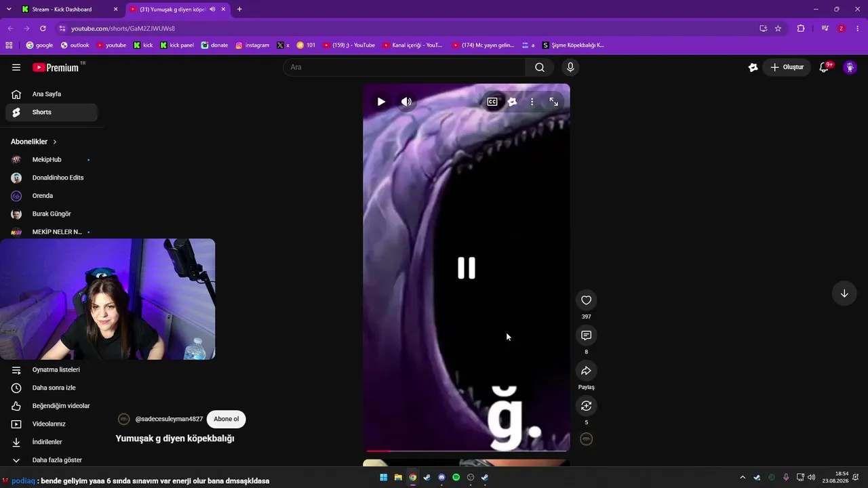This screenshot has height=488, width=868.
Task: Open the instagram bookmark
Action: (x=252, y=45)
